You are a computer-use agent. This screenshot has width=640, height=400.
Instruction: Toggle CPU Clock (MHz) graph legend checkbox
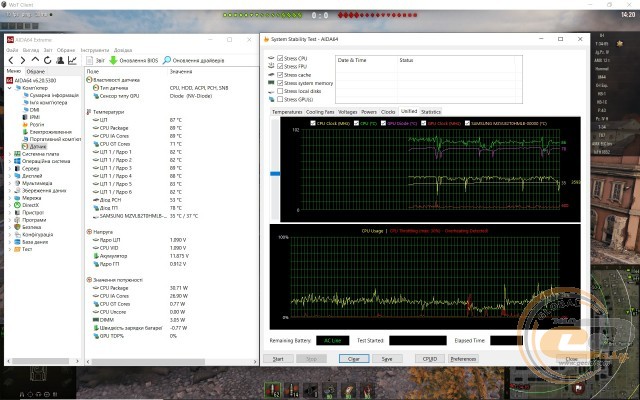point(313,123)
